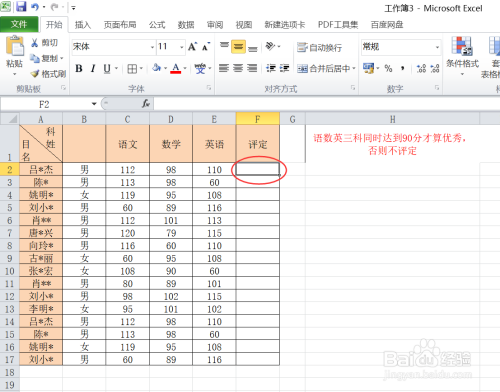
Task: Click the red note text in column H
Action: tap(390, 144)
